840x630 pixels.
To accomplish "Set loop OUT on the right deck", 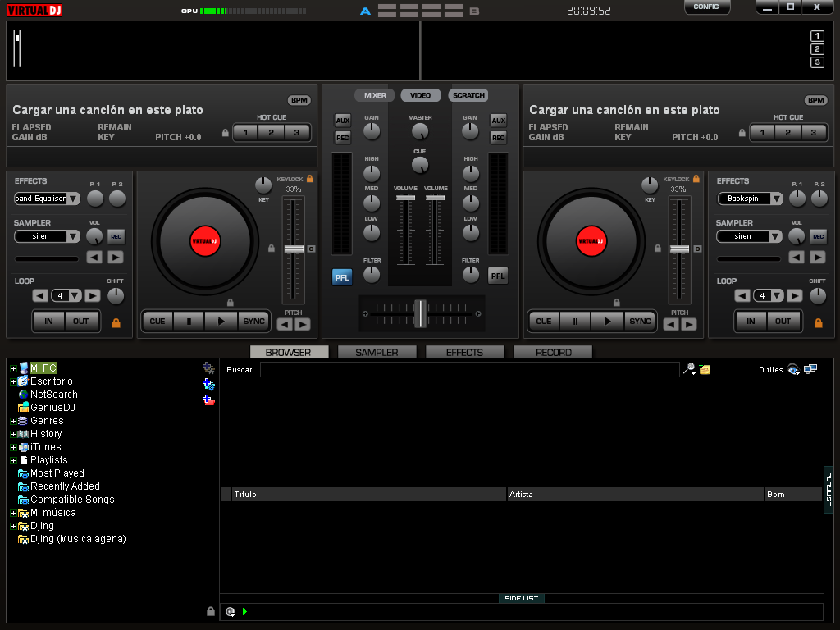I will point(783,322).
